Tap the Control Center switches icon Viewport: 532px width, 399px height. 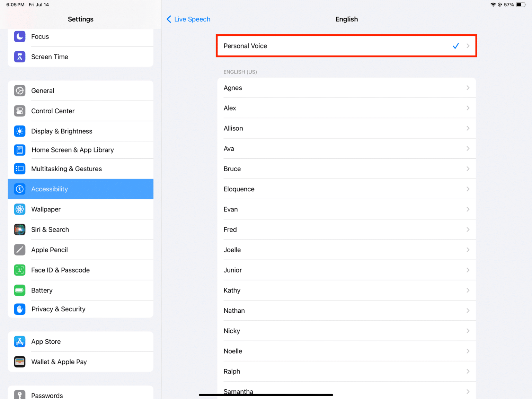point(20,111)
